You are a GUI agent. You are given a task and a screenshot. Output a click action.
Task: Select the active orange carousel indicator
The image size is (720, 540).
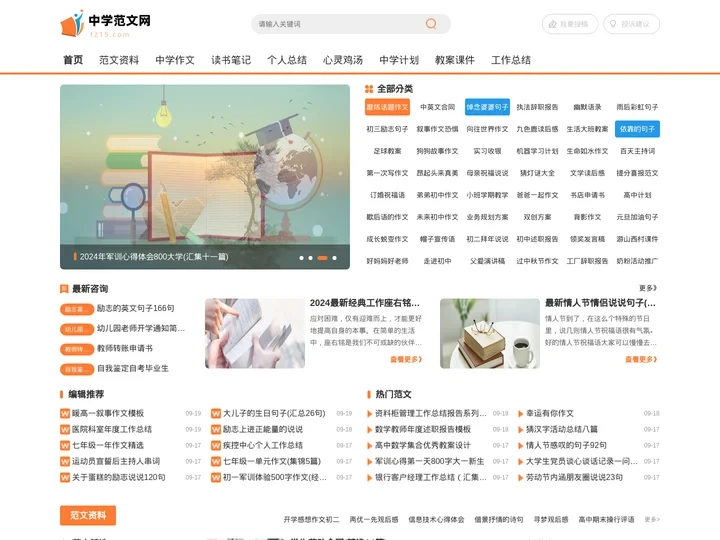(x=322, y=258)
